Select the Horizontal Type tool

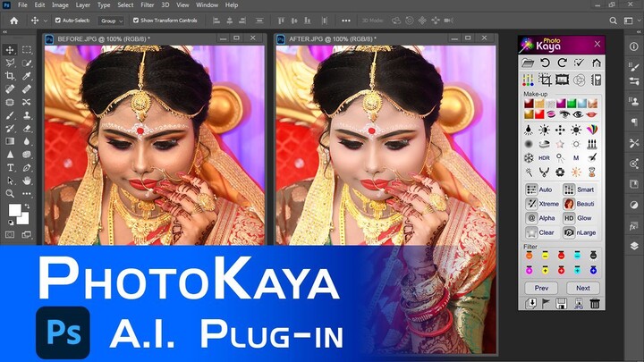[10, 167]
